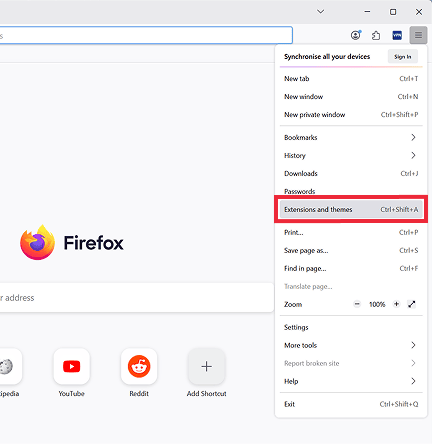Open a New private window
Viewport: 432px width, 444px height.
click(351, 115)
